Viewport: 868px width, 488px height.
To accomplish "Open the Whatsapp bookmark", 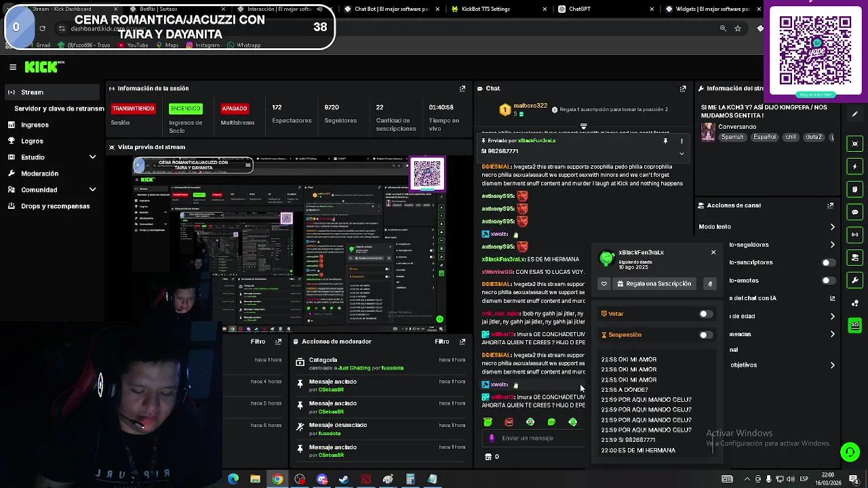I will tap(244, 45).
